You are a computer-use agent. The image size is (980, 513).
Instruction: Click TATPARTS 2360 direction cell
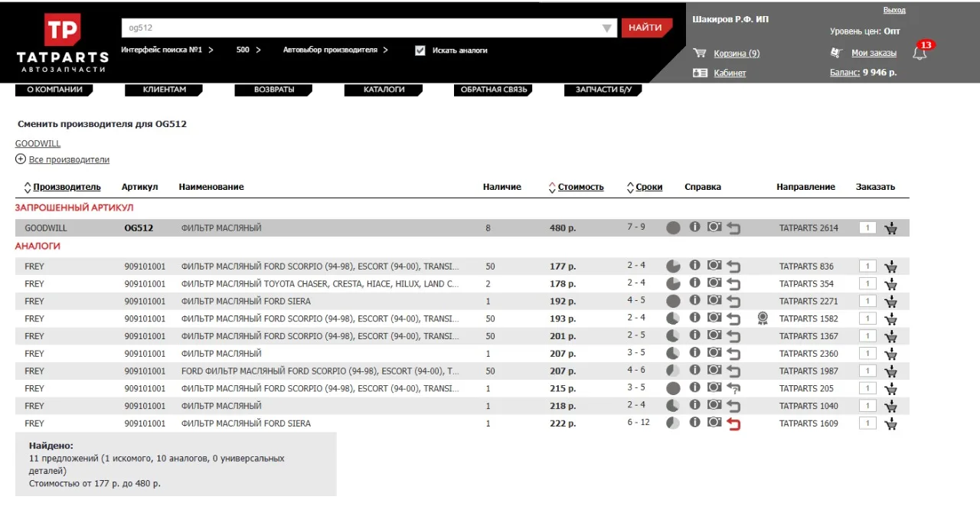pyautogui.click(x=808, y=354)
